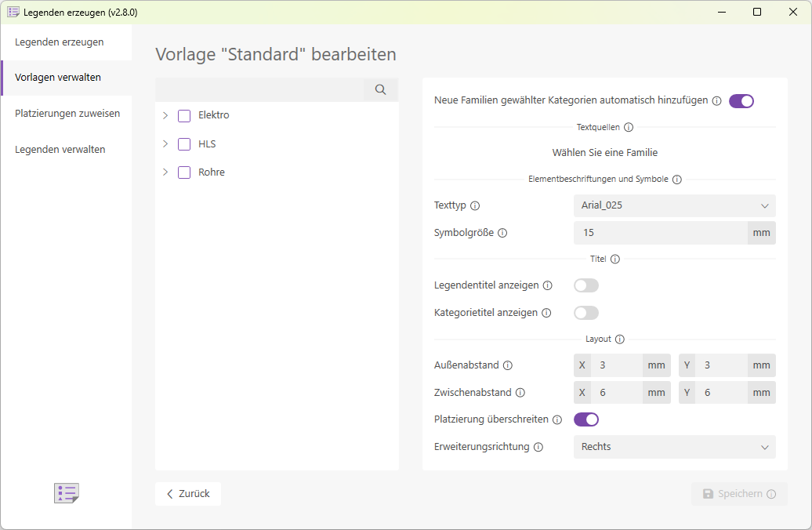The image size is (812, 530).
Task: Open the Erweiterungsrichtung dropdown showing Rechts
Action: pyautogui.click(x=674, y=446)
